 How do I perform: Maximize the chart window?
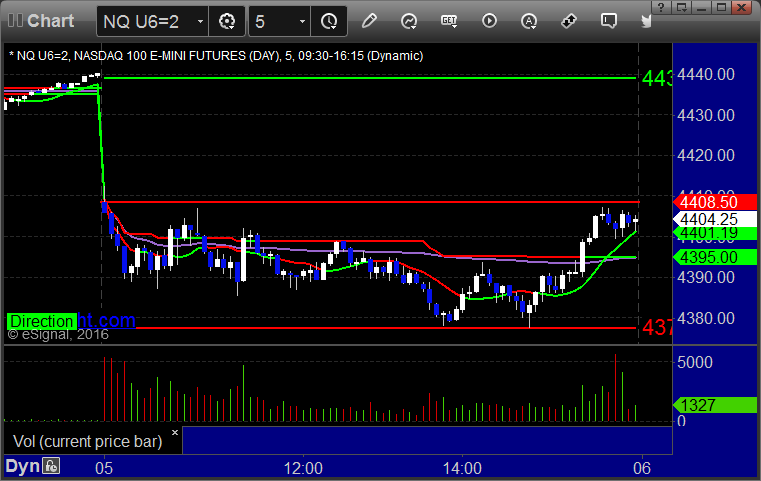(722, 7)
